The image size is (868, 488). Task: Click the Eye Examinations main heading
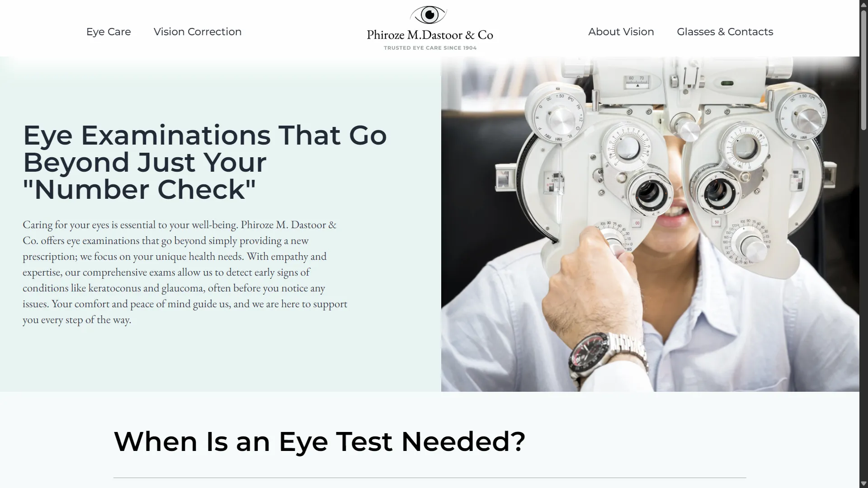[x=205, y=162]
